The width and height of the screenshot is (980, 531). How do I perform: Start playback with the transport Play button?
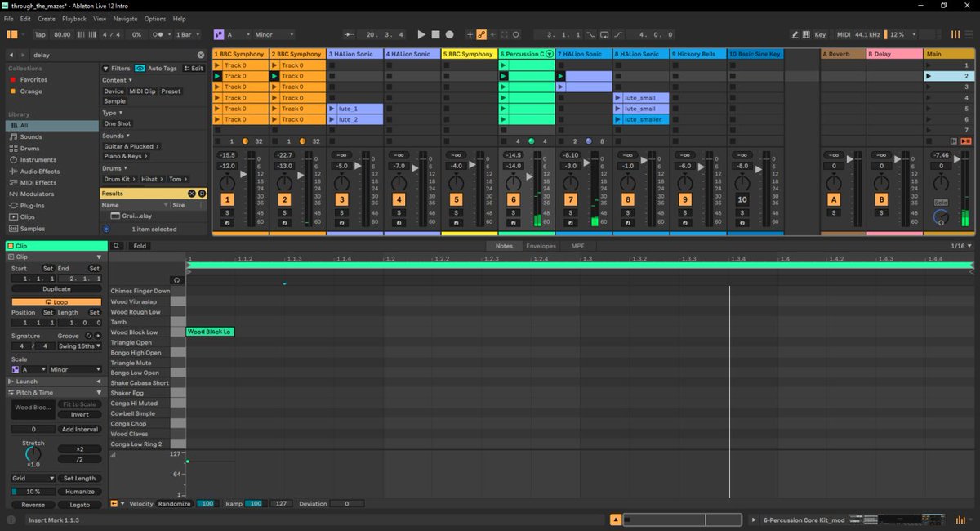pos(421,34)
